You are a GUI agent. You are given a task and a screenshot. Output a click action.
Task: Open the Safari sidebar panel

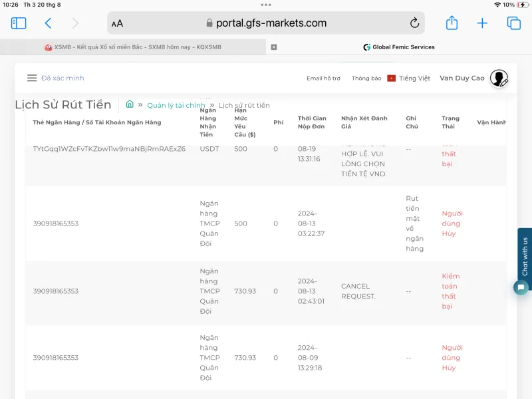19,23
